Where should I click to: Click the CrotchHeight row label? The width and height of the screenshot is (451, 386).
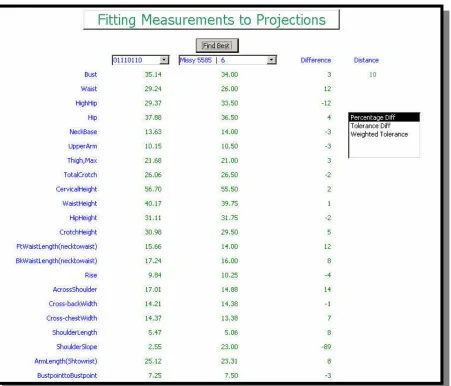[x=78, y=232]
